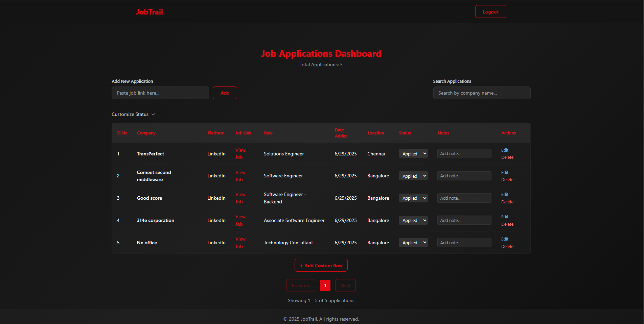Open the status dropdown for Ne office
This screenshot has height=324, width=644.
click(x=413, y=242)
